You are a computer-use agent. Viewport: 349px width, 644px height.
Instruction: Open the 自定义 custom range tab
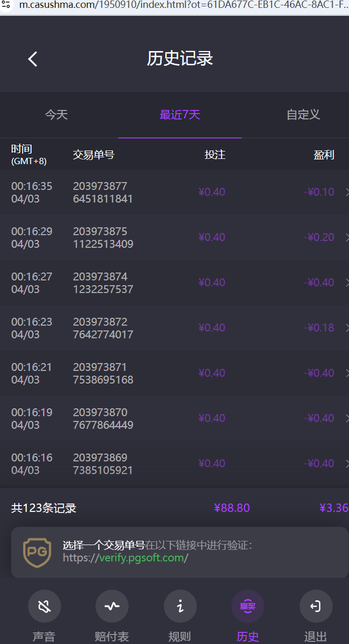point(303,115)
